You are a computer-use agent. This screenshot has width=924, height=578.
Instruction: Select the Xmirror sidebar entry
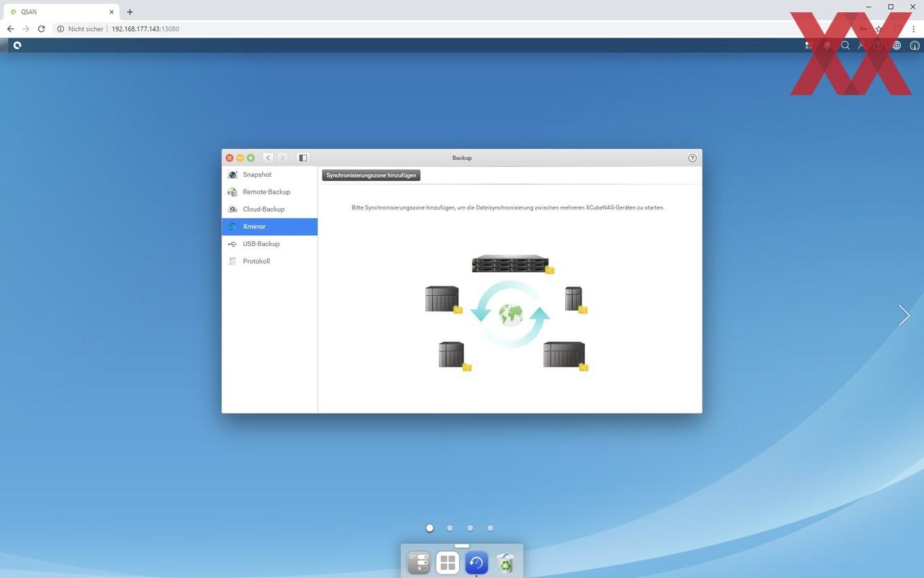click(x=270, y=226)
